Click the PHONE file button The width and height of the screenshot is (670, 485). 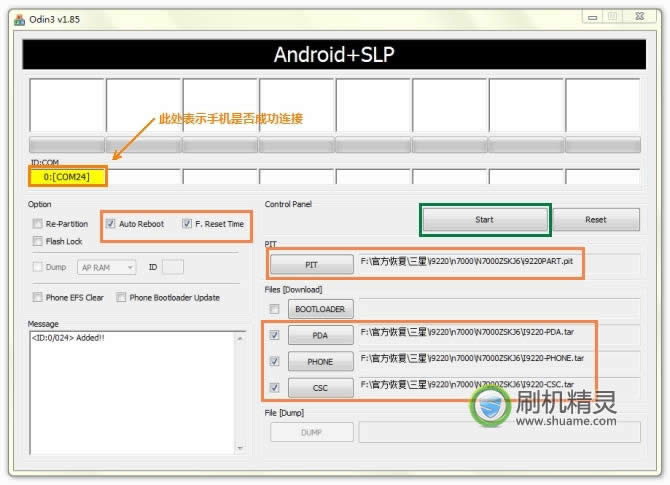pos(320,361)
